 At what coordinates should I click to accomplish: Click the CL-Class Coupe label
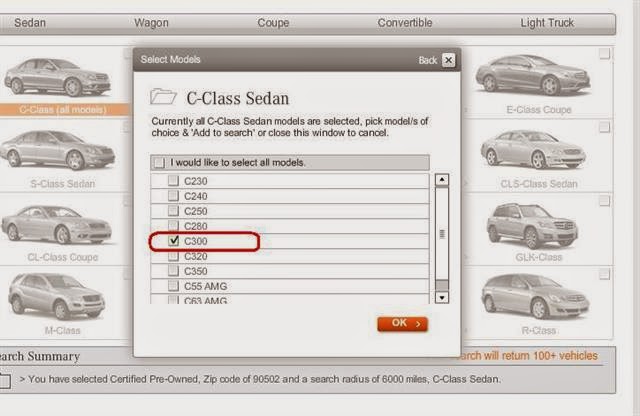point(62,257)
